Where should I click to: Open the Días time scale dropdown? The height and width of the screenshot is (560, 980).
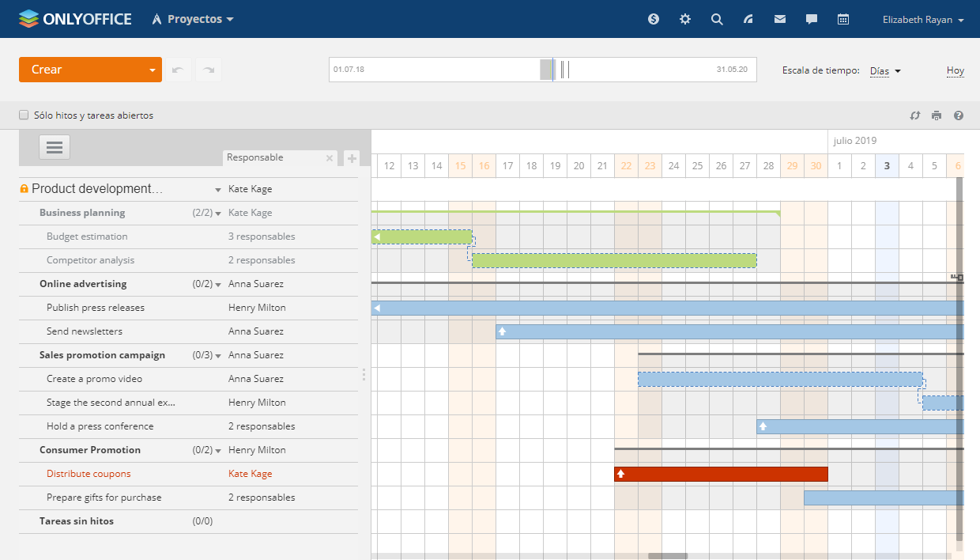point(885,71)
